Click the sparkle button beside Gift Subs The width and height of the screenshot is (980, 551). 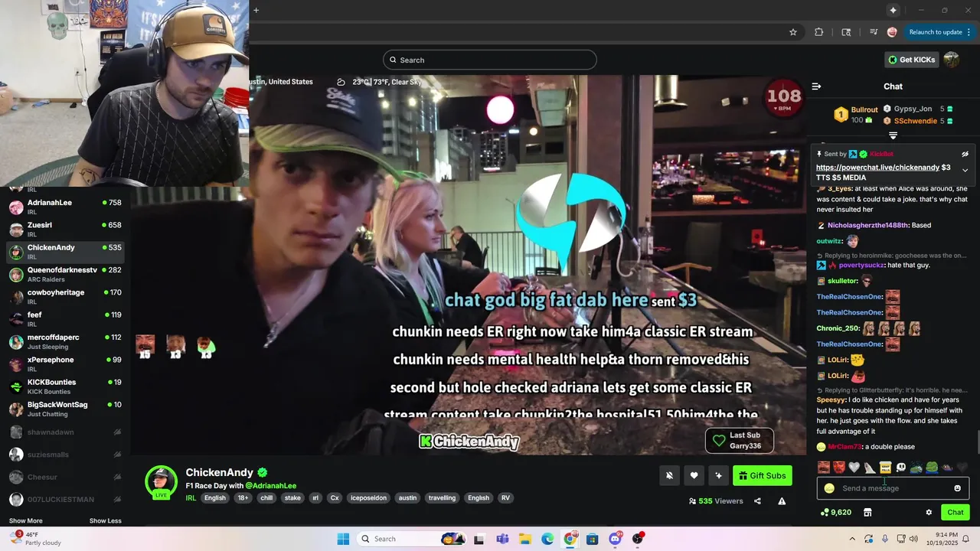[718, 475]
